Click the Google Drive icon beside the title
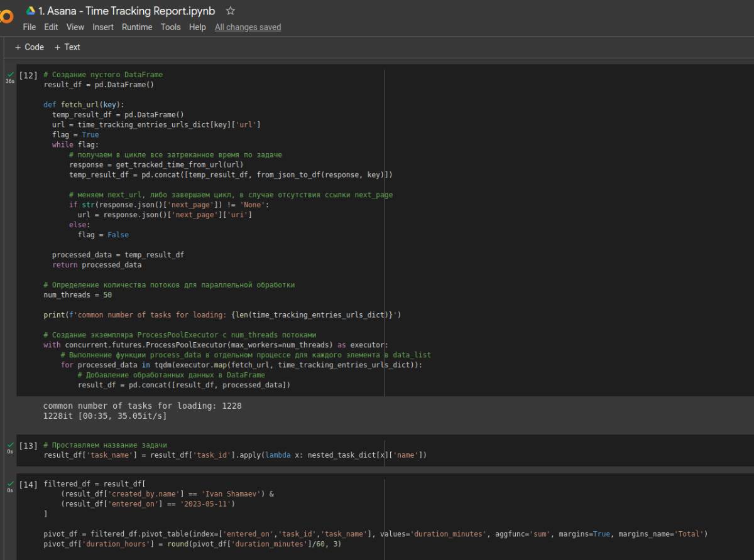The width and height of the screenshot is (754, 560). [30, 11]
